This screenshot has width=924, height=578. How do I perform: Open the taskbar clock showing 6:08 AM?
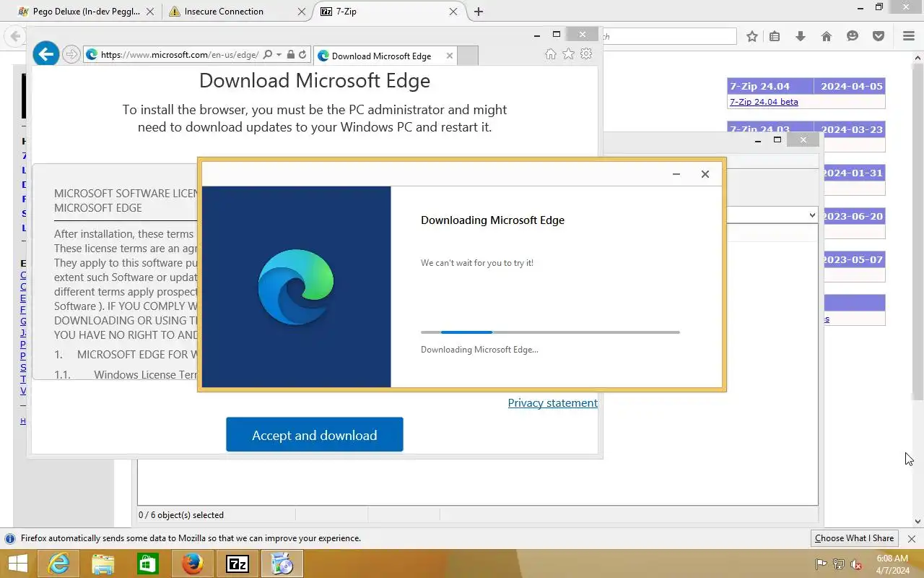(x=893, y=564)
